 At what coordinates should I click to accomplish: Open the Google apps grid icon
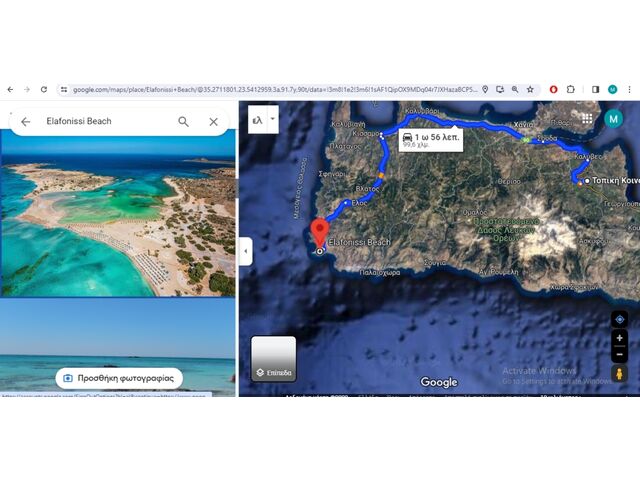coord(587,119)
